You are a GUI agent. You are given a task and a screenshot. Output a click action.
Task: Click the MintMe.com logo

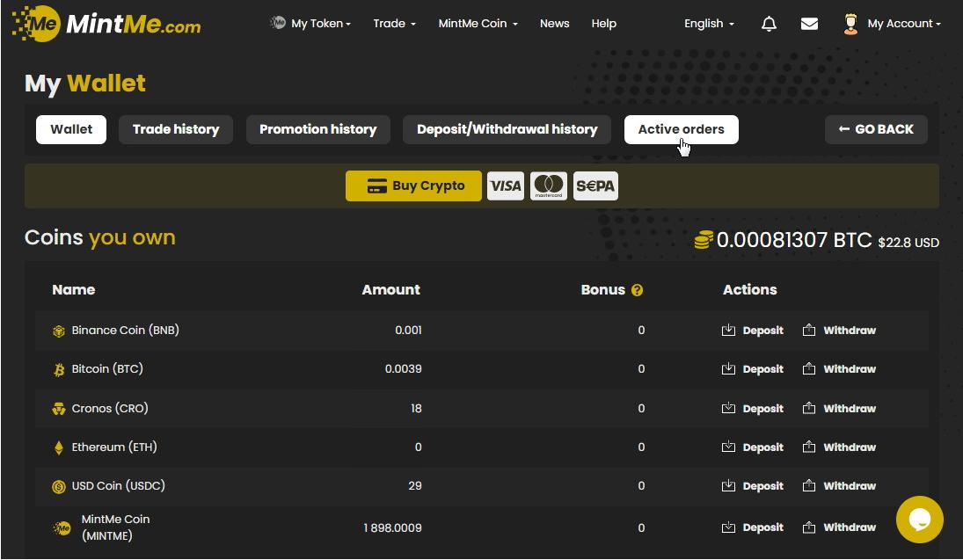click(x=106, y=24)
